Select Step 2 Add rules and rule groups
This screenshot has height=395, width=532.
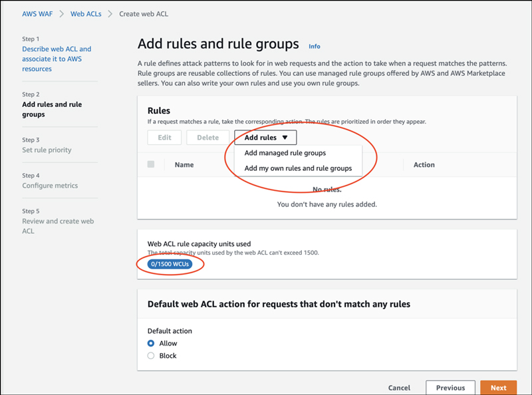(x=52, y=109)
